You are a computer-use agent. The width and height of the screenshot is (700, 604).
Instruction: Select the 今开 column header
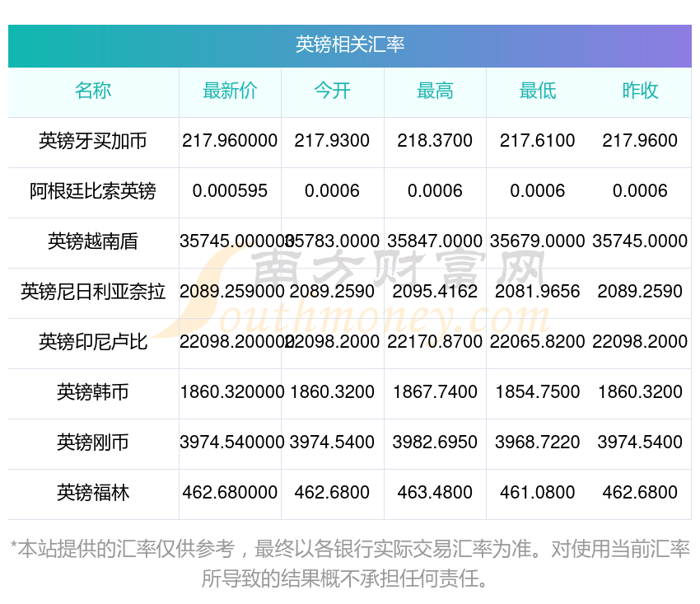[x=333, y=91]
